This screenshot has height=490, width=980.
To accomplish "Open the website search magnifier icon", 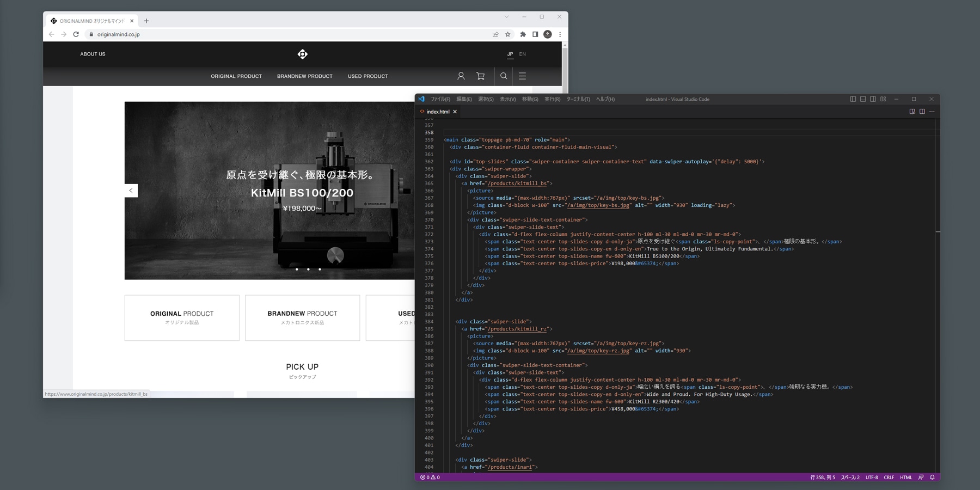I will click(504, 76).
